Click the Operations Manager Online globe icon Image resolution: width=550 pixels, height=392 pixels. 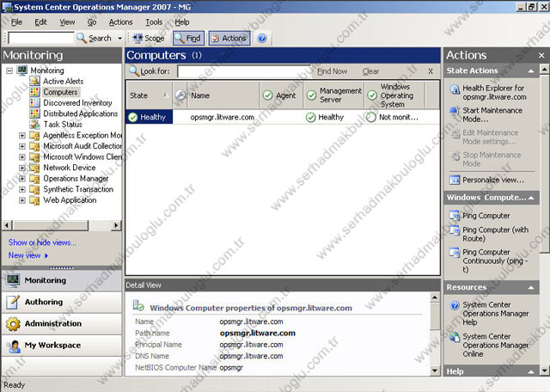[x=455, y=337]
